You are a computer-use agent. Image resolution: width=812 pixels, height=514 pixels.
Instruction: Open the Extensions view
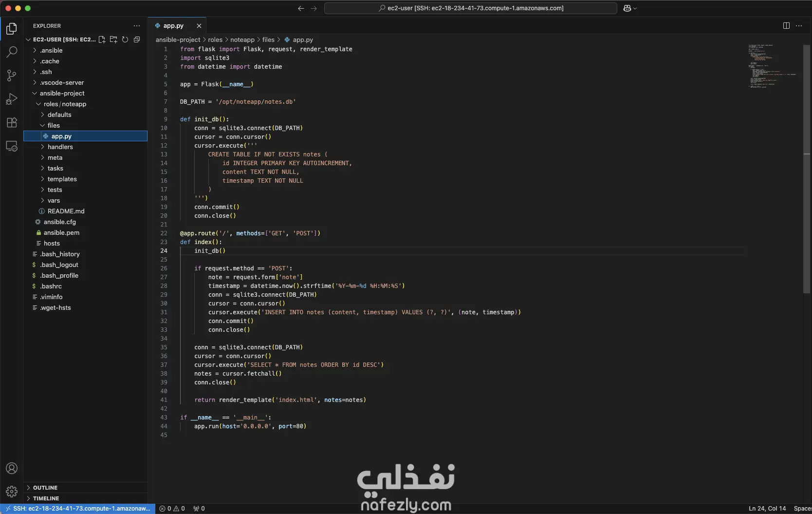pos(11,122)
